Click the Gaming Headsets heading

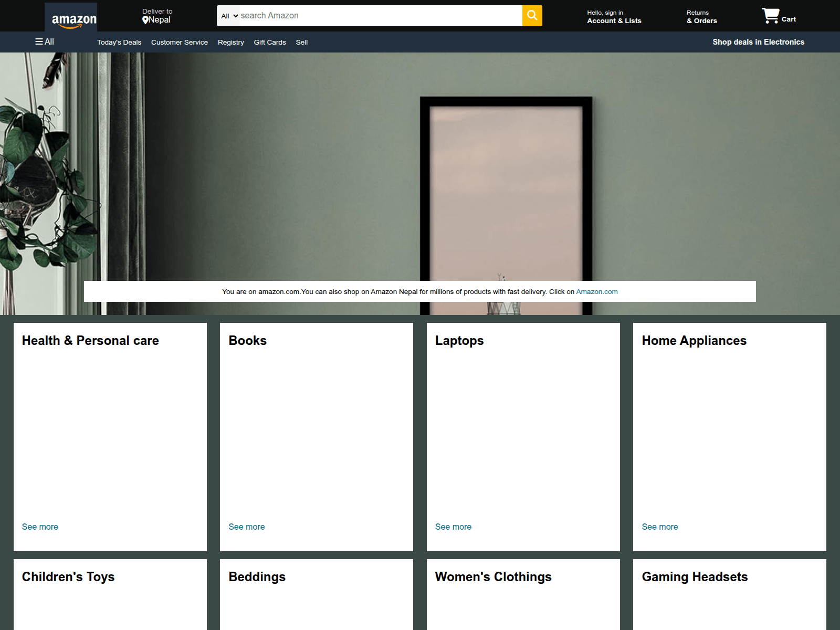pyautogui.click(x=695, y=577)
